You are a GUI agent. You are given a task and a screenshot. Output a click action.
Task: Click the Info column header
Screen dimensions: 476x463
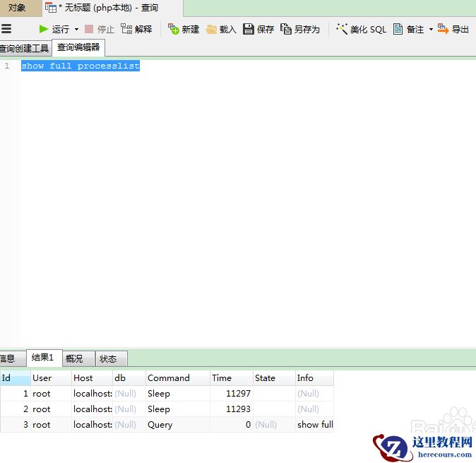314,378
